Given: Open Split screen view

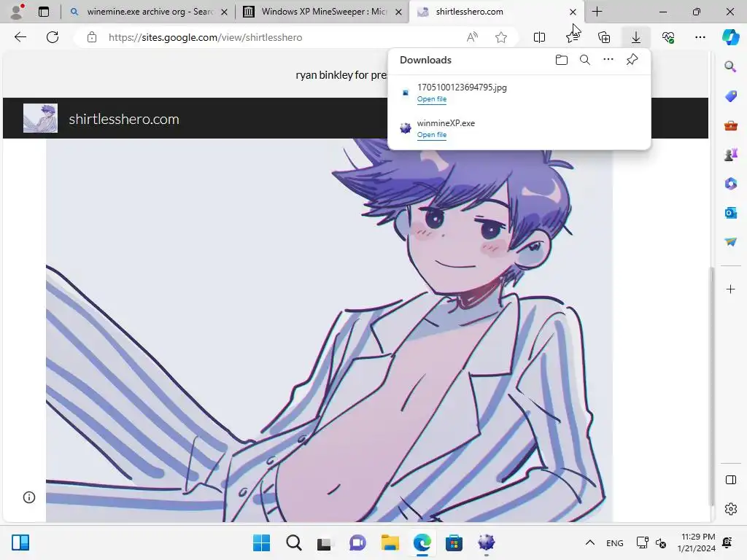Looking at the screenshot, I should 539,37.
